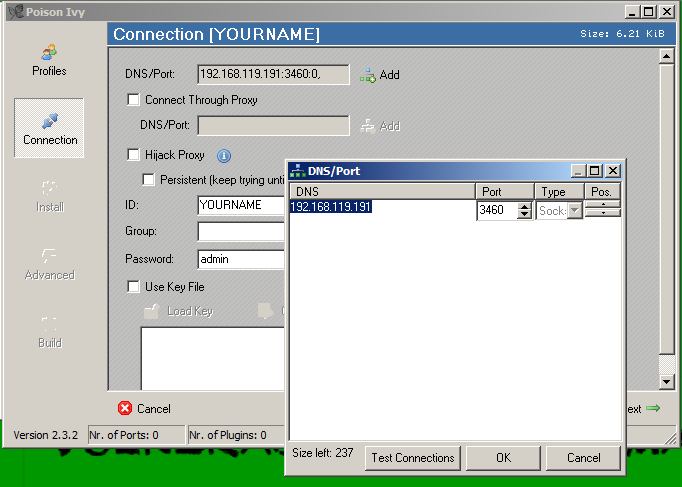The width and height of the screenshot is (682, 487).
Task: Click the DNS/Port dialog title icon
Action: pyautogui.click(x=298, y=171)
